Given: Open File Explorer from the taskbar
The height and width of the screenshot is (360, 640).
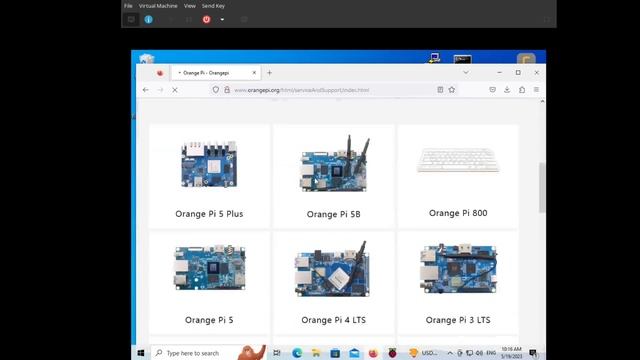Looking at the screenshot, I should point(316,353).
